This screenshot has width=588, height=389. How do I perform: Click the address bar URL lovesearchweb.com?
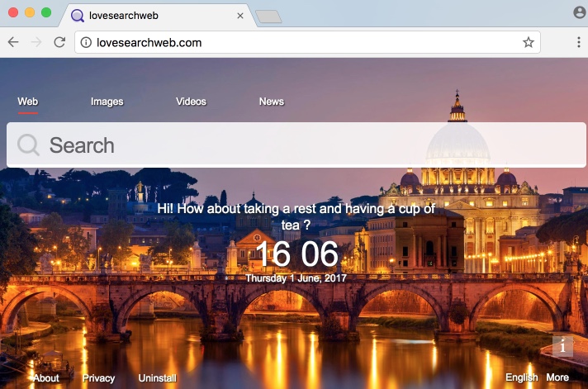149,43
